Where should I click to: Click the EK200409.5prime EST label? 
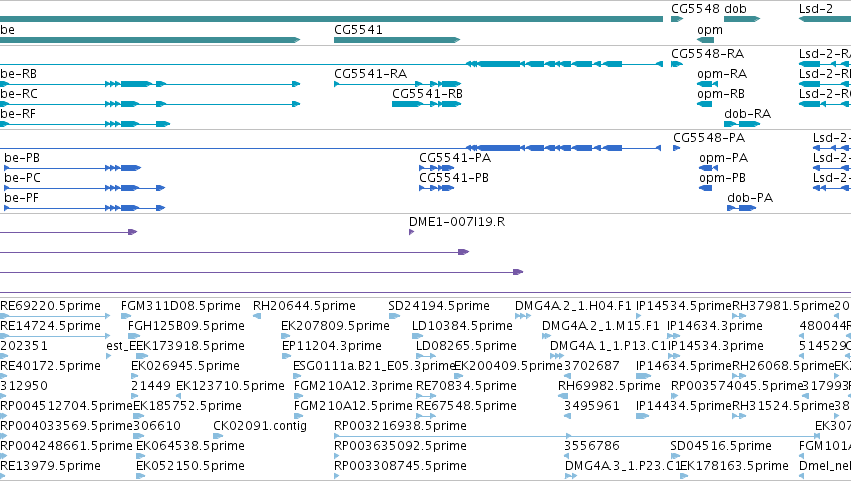(509, 366)
